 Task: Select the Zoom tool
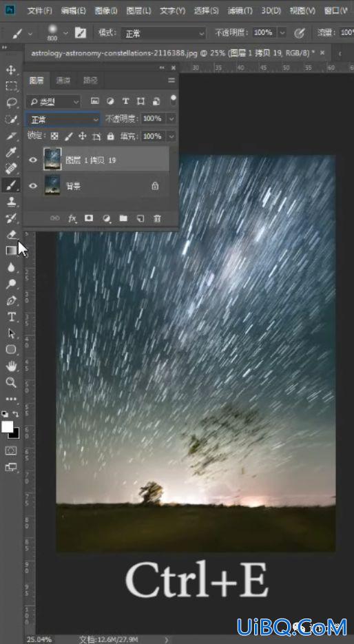[11, 382]
